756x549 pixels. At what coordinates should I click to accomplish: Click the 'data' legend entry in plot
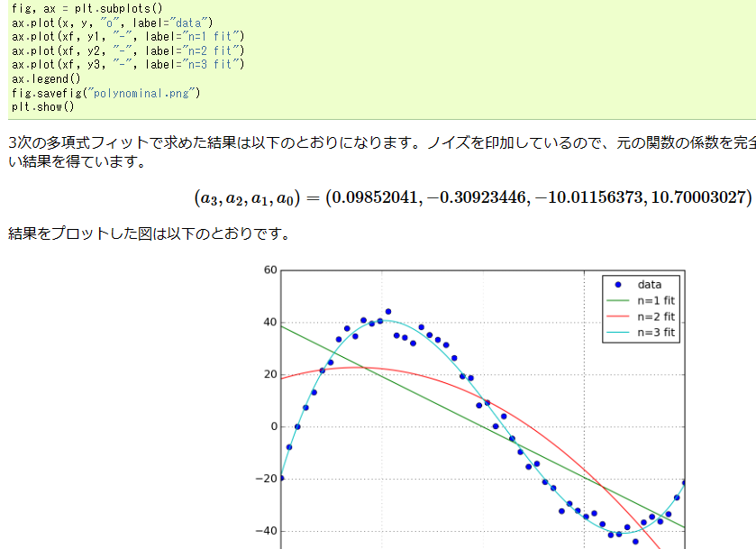pyautogui.click(x=641, y=285)
